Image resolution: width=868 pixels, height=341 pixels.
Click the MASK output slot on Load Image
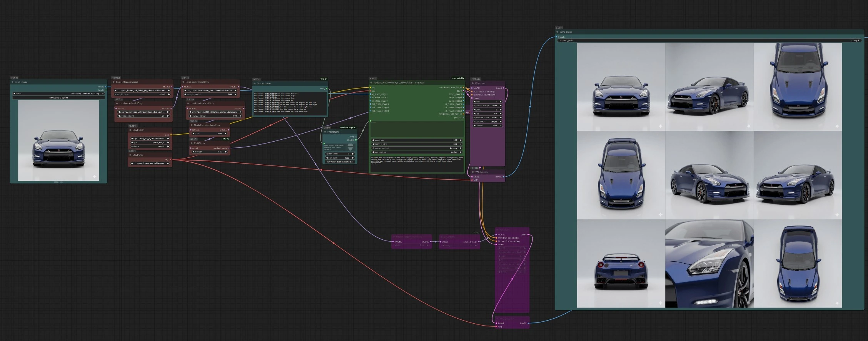106,90
